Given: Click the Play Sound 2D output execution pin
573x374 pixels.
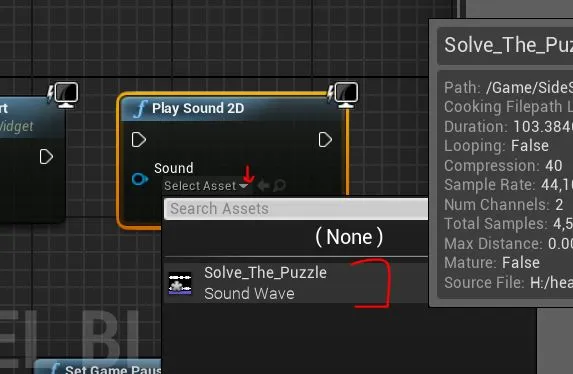Looking at the screenshot, I should click(325, 140).
